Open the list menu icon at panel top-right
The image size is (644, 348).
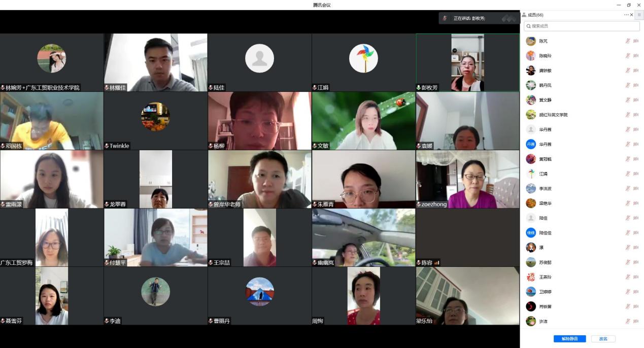[x=639, y=15]
